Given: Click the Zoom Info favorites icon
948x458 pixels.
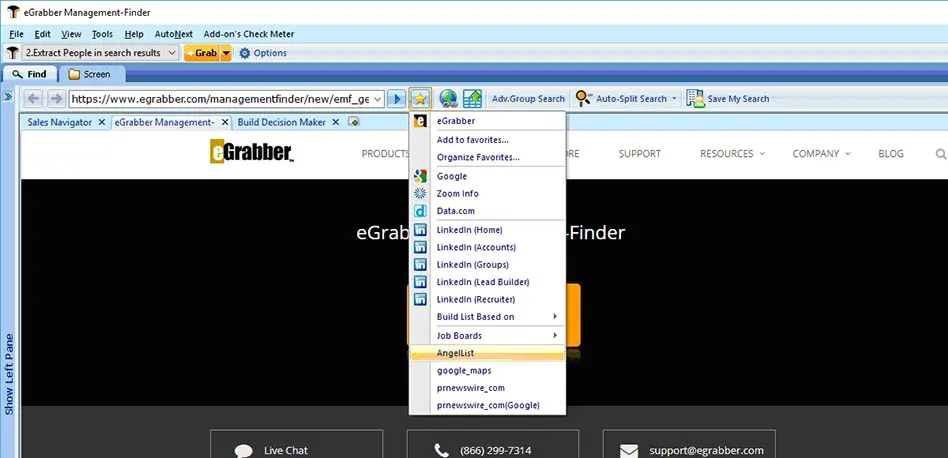Looking at the screenshot, I should [x=420, y=193].
